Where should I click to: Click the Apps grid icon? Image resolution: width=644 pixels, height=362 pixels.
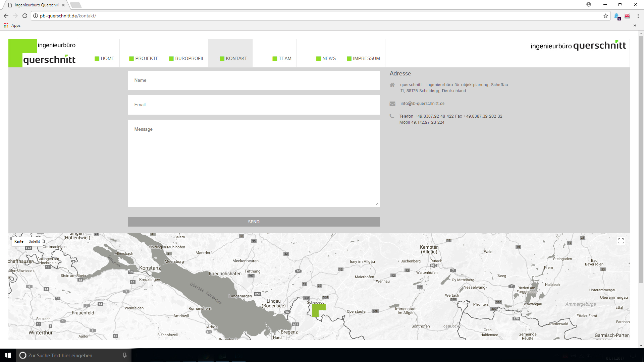(x=6, y=25)
